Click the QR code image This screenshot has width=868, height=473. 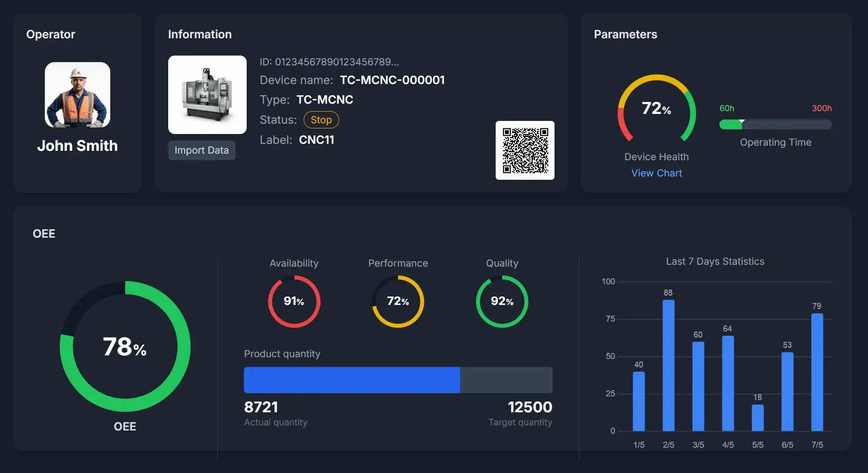(525, 150)
